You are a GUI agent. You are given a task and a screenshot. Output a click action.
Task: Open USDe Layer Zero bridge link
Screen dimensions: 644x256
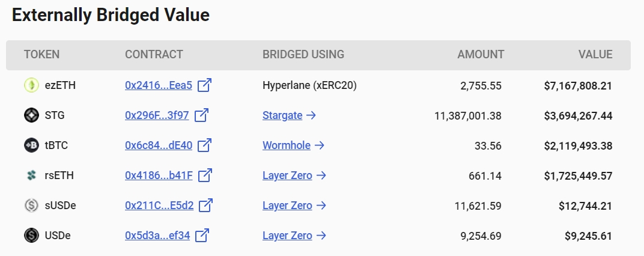294,236
